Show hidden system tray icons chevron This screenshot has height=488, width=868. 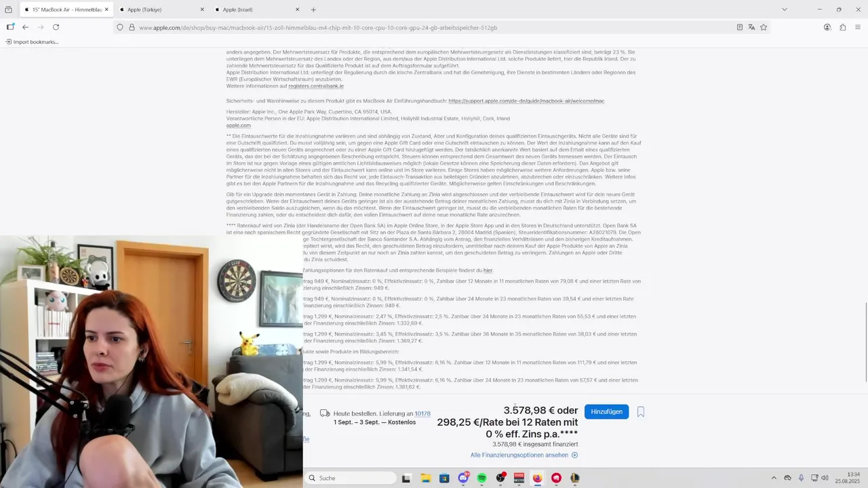774,478
